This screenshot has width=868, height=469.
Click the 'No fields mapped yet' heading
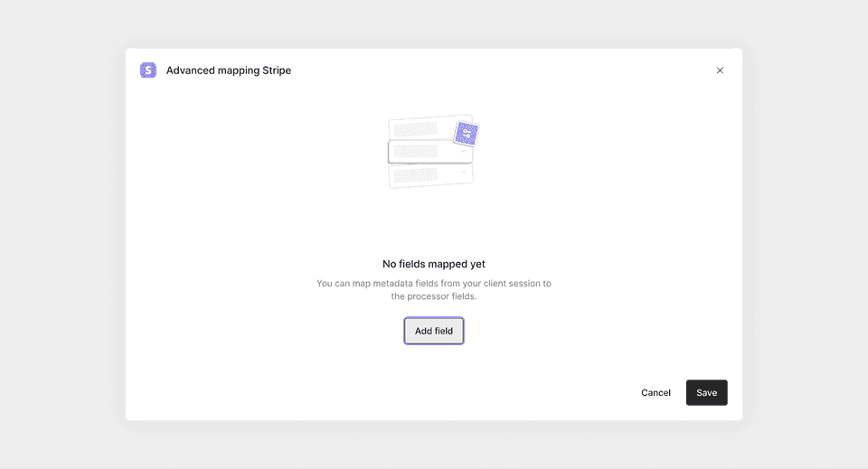(x=433, y=264)
